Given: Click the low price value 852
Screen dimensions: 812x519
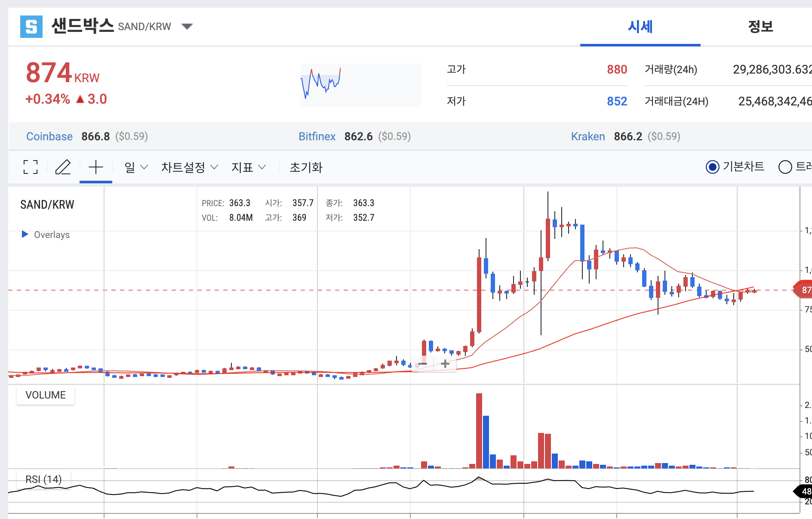Looking at the screenshot, I should coord(617,101).
